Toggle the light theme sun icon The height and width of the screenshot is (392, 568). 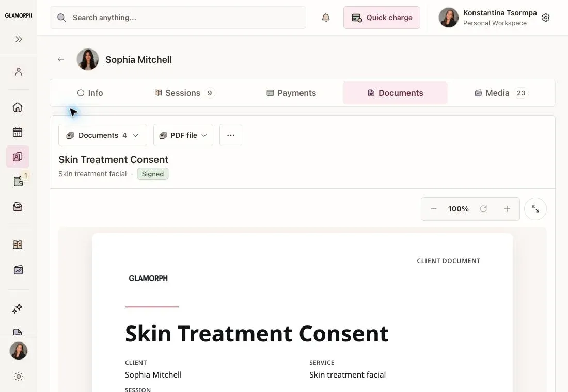point(19,377)
